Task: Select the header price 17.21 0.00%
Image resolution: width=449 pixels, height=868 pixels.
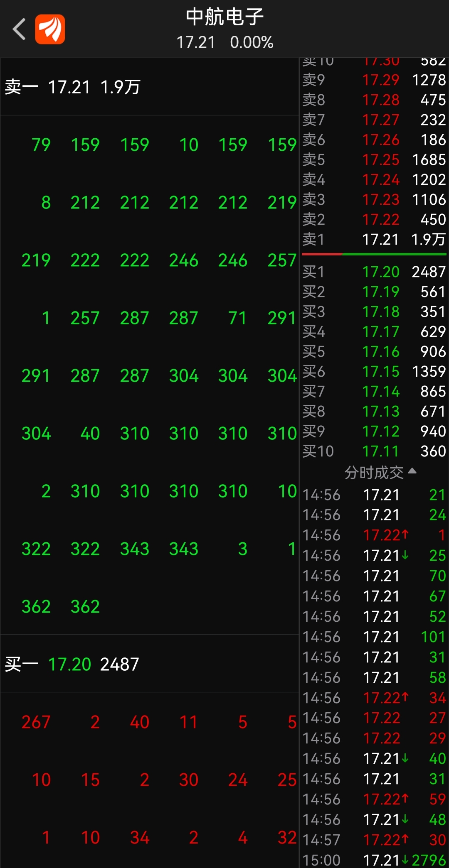Action: [224, 42]
